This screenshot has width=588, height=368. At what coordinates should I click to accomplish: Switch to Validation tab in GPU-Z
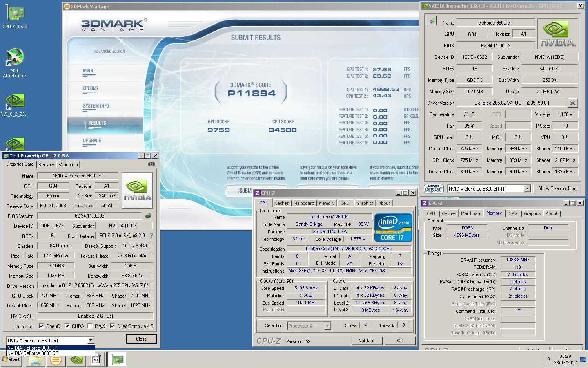click(68, 164)
